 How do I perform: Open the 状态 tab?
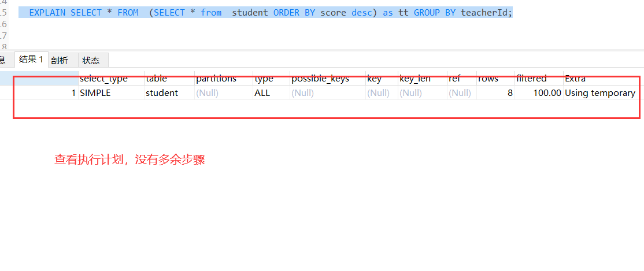click(91, 60)
